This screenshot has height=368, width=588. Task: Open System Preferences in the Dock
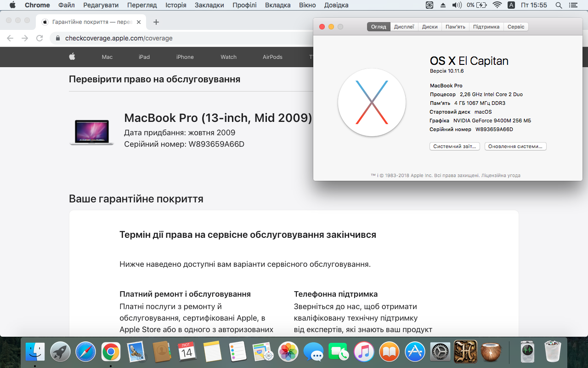point(440,352)
